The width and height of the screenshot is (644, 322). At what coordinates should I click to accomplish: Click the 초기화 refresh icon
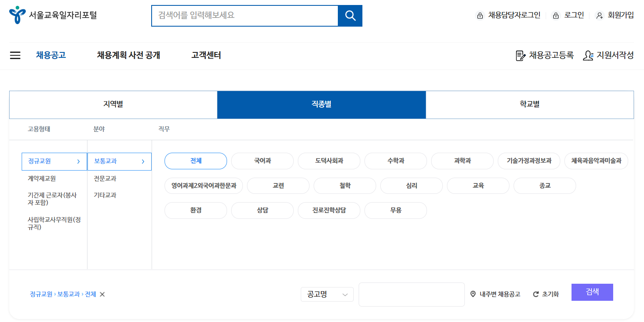pos(536,294)
